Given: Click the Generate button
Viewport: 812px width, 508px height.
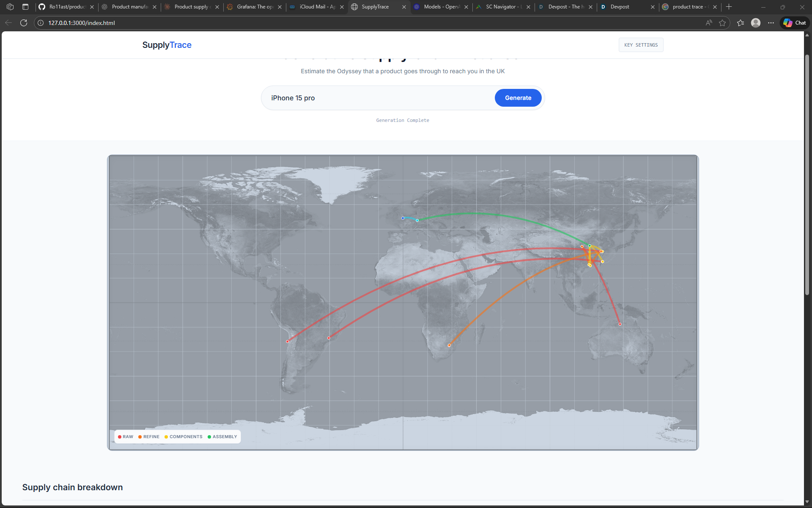Looking at the screenshot, I should point(518,98).
